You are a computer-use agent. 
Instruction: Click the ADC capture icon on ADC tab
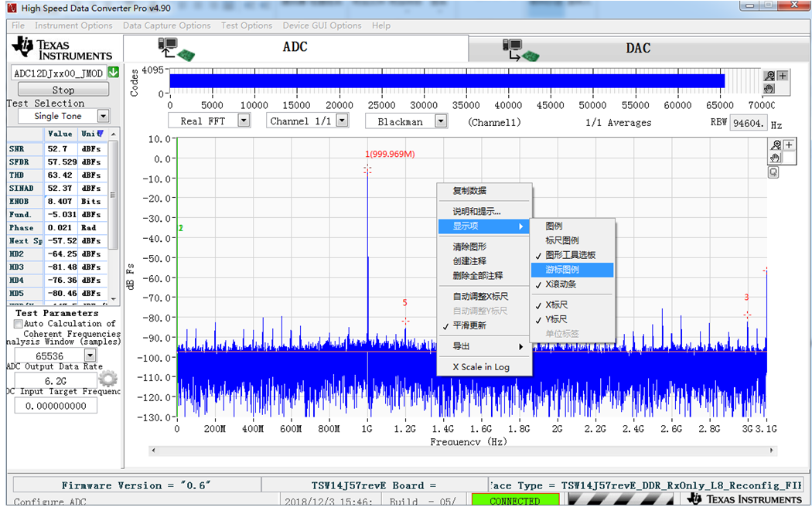[x=176, y=49]
